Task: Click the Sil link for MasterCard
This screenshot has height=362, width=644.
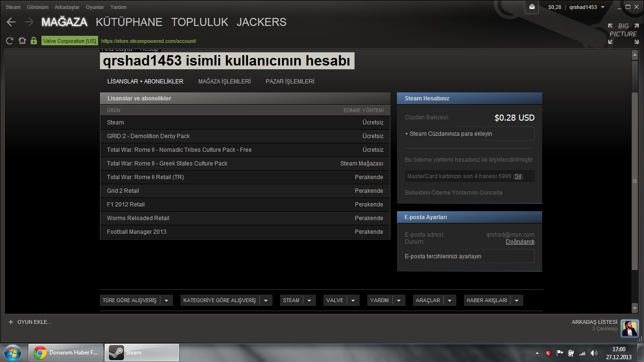Action: coord(518,176)
